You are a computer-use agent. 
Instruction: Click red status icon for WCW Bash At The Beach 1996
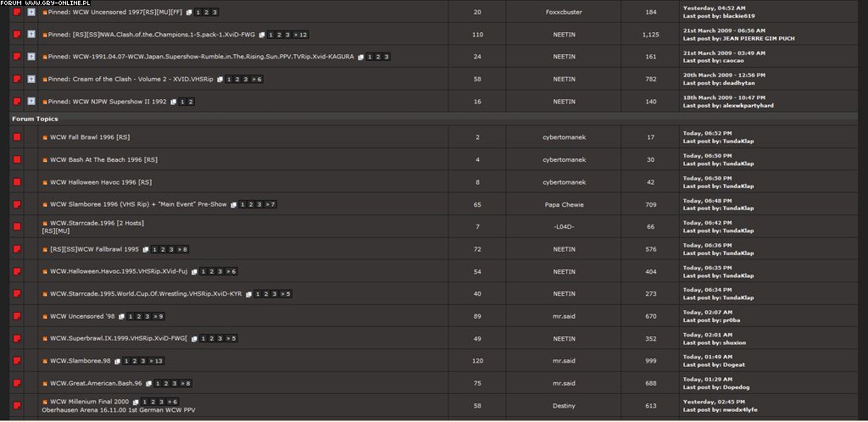pyautogui.click(x=17, y=160)
